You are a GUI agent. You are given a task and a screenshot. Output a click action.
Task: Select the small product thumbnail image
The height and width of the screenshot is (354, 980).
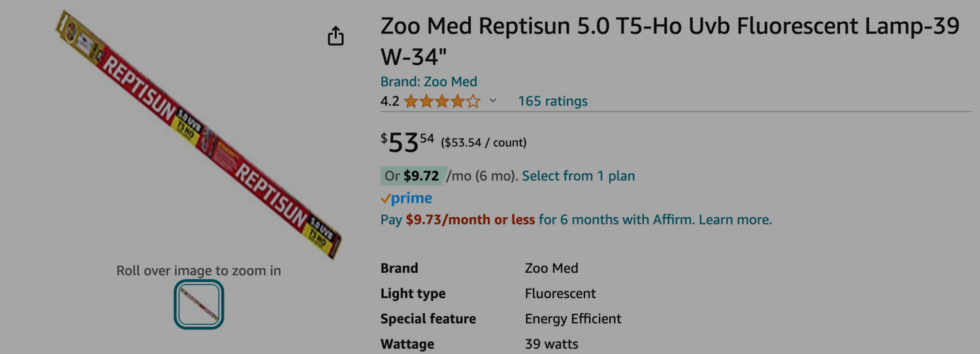[199, 304]
